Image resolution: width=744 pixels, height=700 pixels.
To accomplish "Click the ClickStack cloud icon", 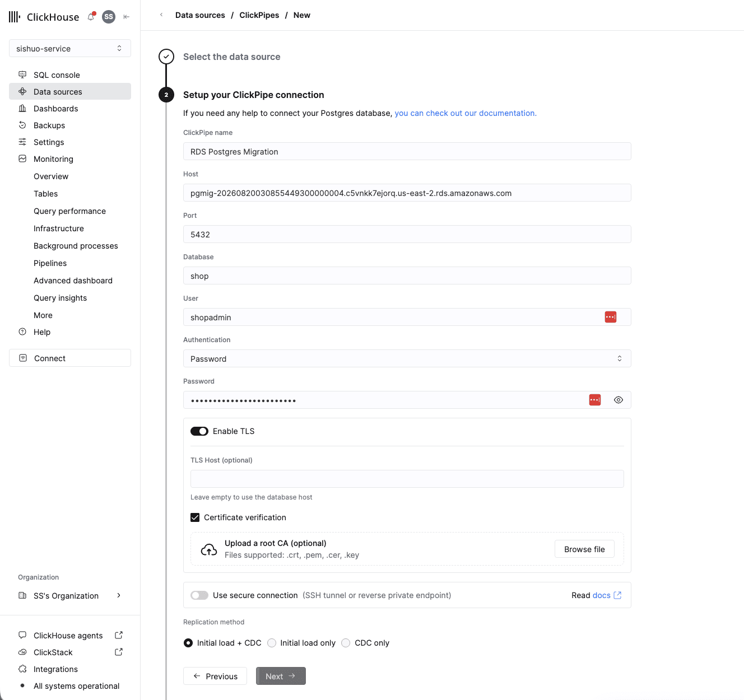I will [x=22, y=652].
